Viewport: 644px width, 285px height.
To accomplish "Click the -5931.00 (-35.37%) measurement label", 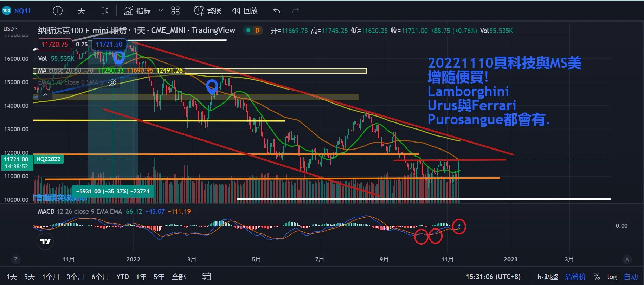I will click(x=113, y=191).
